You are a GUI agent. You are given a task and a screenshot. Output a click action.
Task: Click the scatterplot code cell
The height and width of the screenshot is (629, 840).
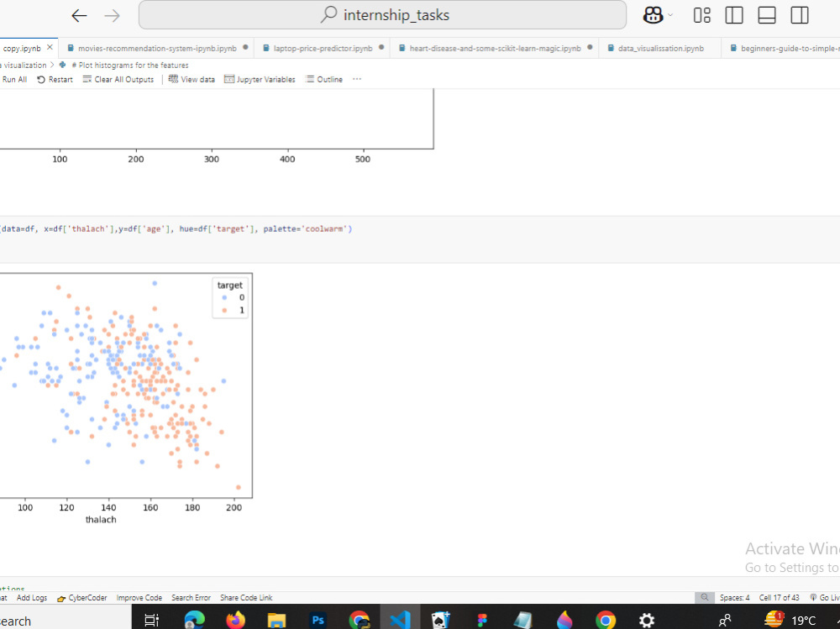click(420, 239)
